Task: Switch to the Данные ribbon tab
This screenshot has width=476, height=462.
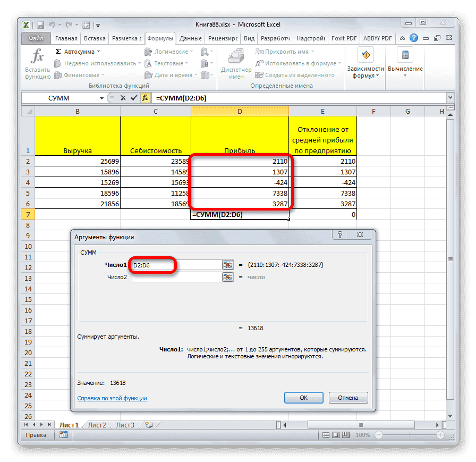Action: [190, 38]
